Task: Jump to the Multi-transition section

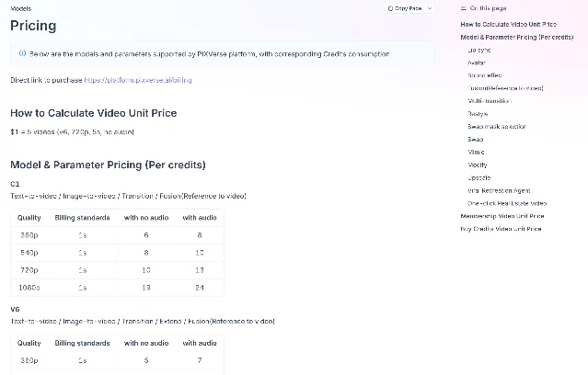Action: 490,101
